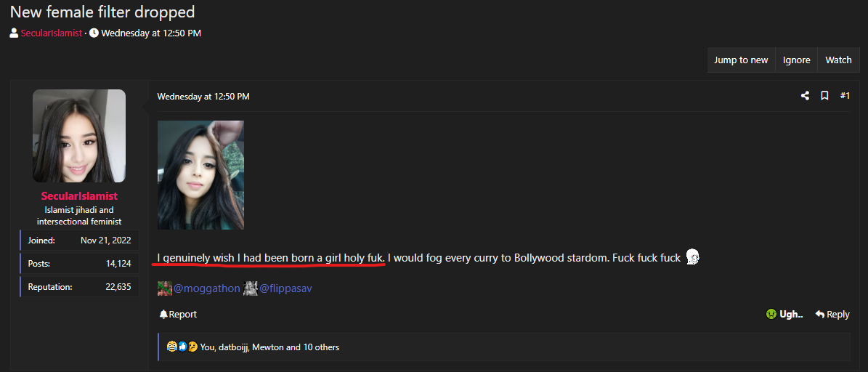
Task: Click the small avatar next to @flippasav
Action: pos(250,288)
